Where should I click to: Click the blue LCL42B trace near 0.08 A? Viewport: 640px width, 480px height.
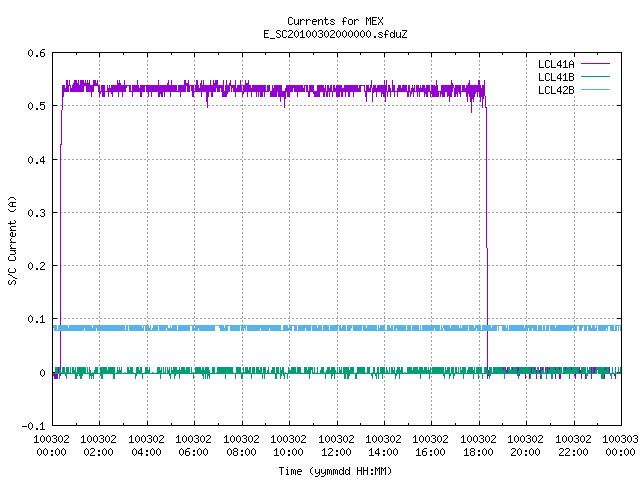pos(337,328)
